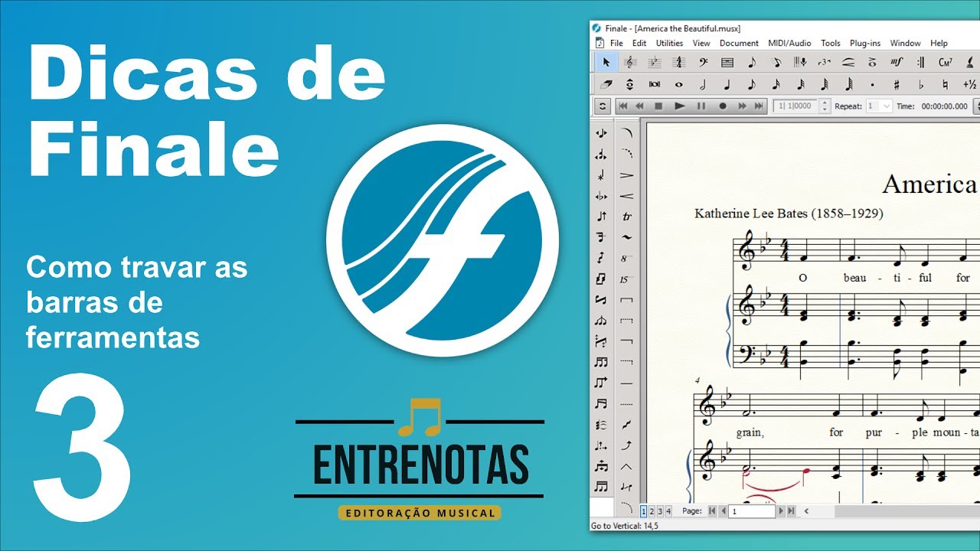Select the bass Clef tool

(x=703, y=63)
